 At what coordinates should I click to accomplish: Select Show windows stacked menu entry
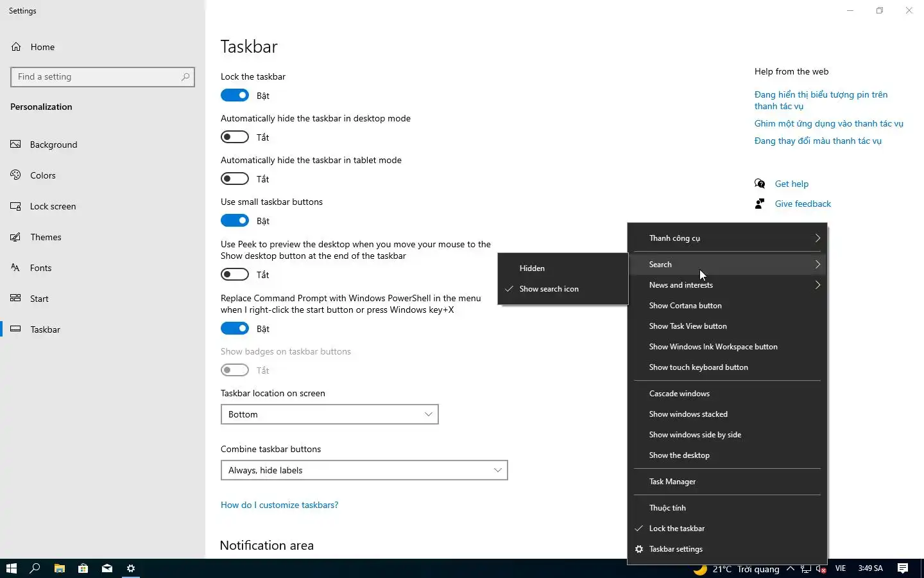(x=727, y=414)
